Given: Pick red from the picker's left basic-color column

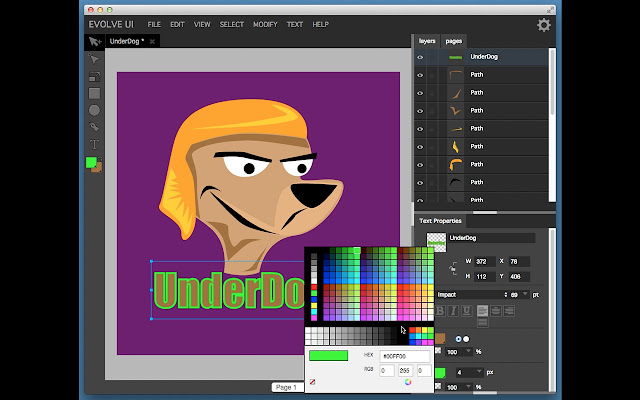Looking at the screenshot, I should 314,287.
